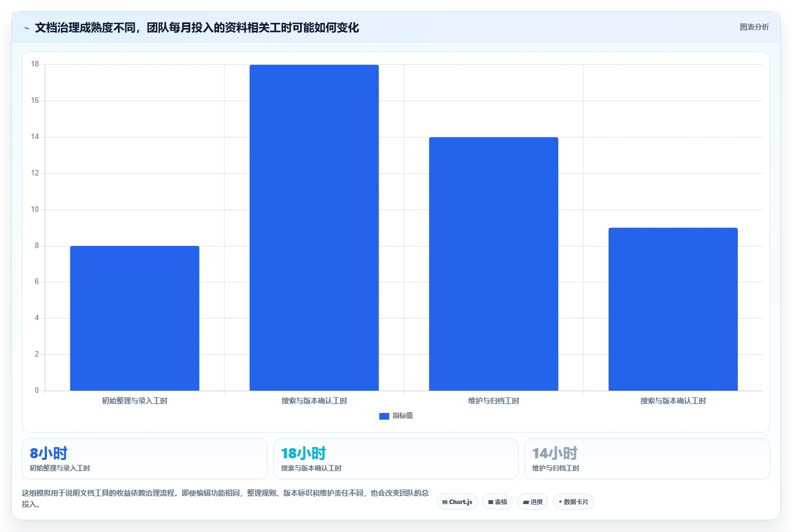Click the 指标值 legend text

click(x=402, y=416)
